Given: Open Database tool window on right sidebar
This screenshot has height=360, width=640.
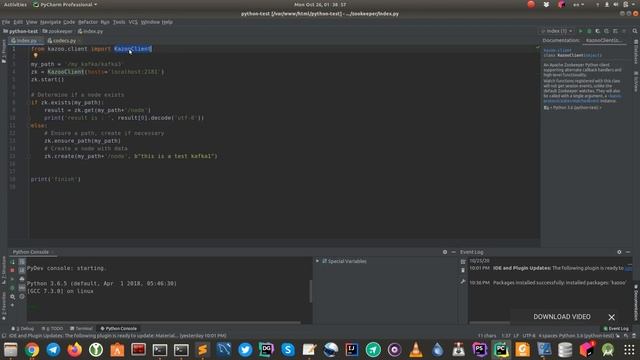Looking at the screenshot, I should [636, 51].
